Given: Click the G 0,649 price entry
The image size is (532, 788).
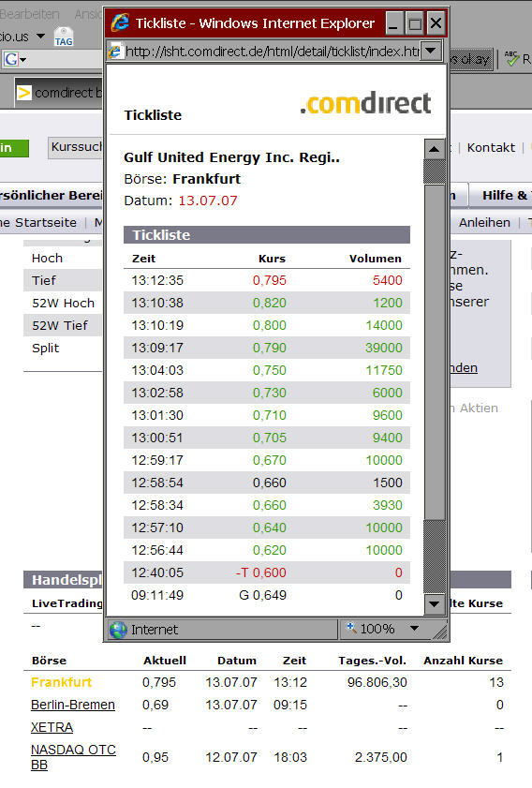Looking at the screenshot, I should coord(262,596).
